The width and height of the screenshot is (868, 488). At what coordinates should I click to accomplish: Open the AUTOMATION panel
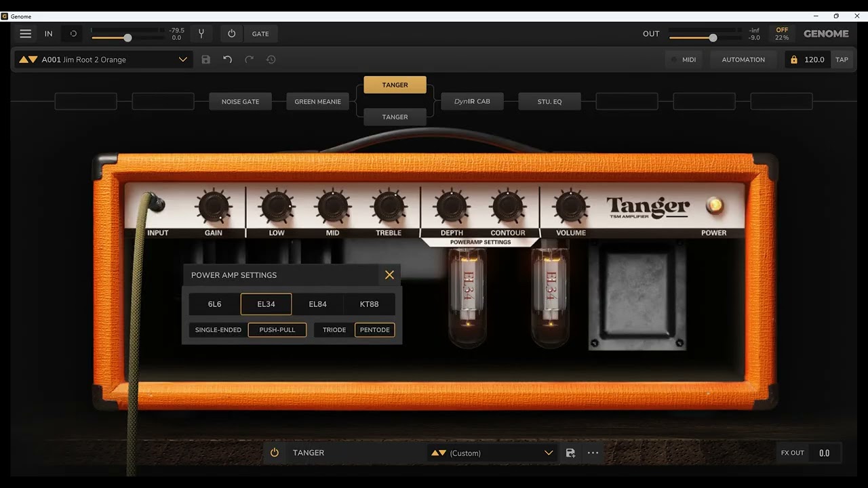[743, 60]
